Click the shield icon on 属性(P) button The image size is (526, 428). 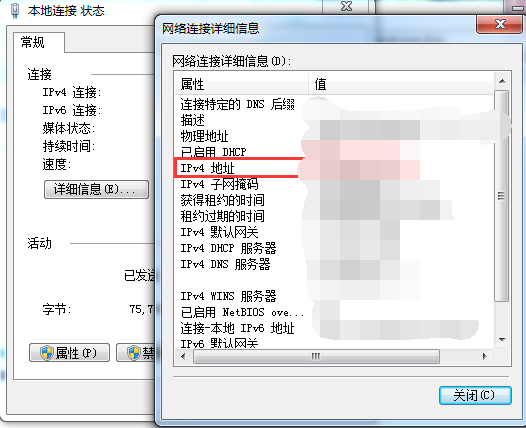point(47,353)
